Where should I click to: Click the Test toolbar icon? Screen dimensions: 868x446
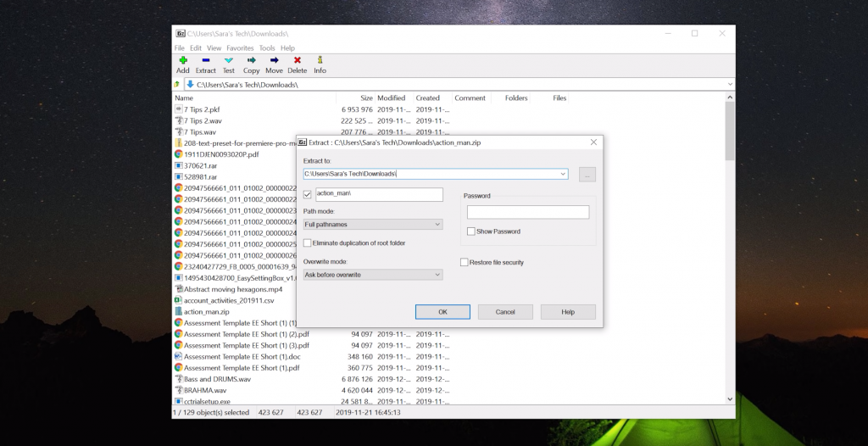coord(229,61)
